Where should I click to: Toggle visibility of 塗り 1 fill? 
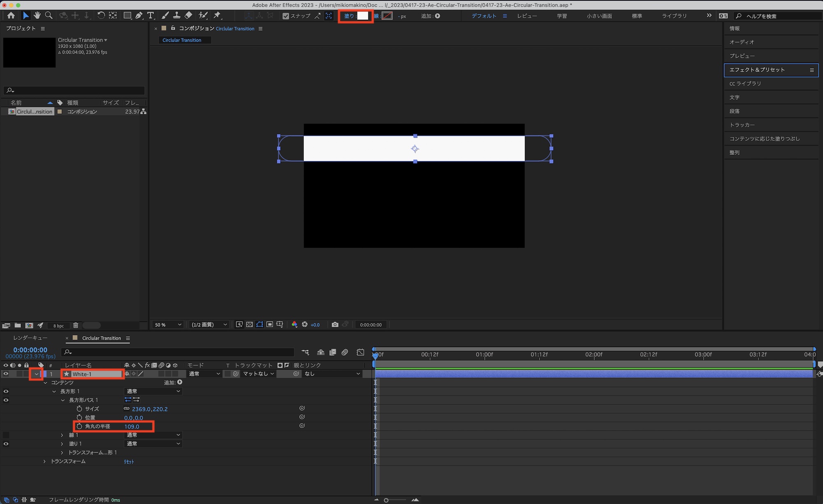click(6, 444)
